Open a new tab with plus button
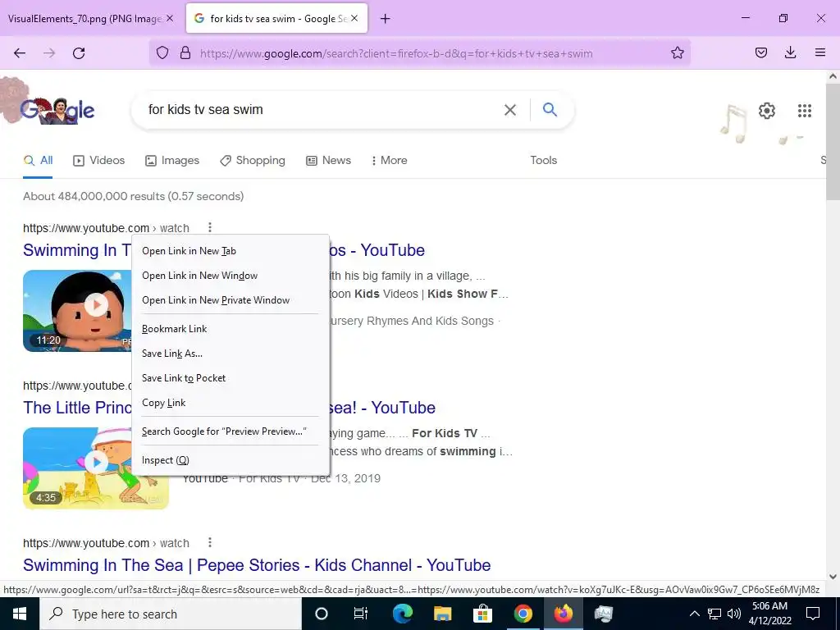This screenshot has width=840, height=630. pyautogui.click(x=385, y=19)
